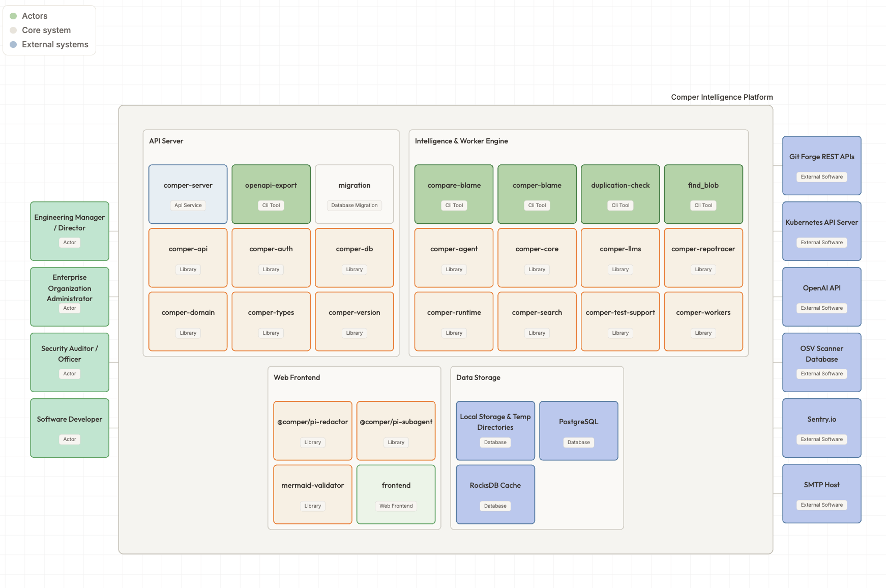The image size is (886, 588).
Task: Open the comper-api library node
Action: 188,258
